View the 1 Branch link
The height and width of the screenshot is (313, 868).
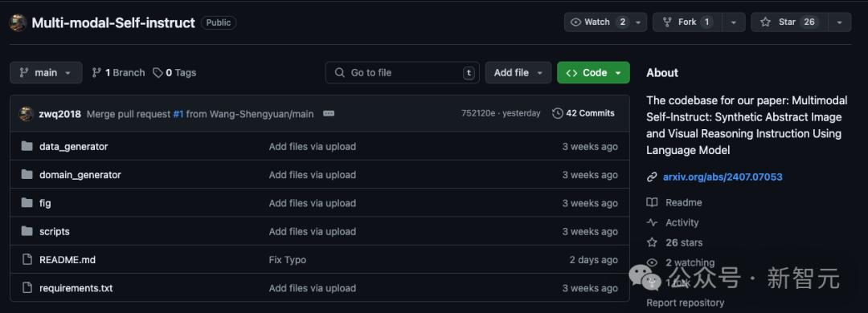(118, 72)
